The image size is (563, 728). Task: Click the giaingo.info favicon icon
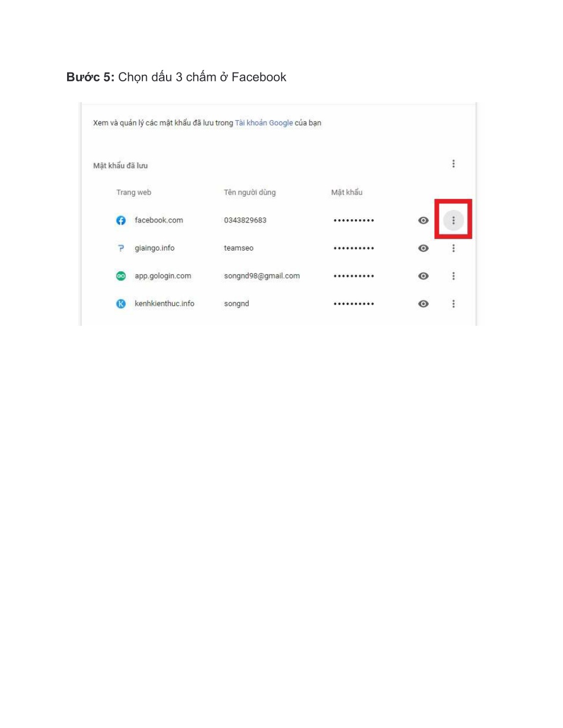pyautogui.click(x=121, y=248)
